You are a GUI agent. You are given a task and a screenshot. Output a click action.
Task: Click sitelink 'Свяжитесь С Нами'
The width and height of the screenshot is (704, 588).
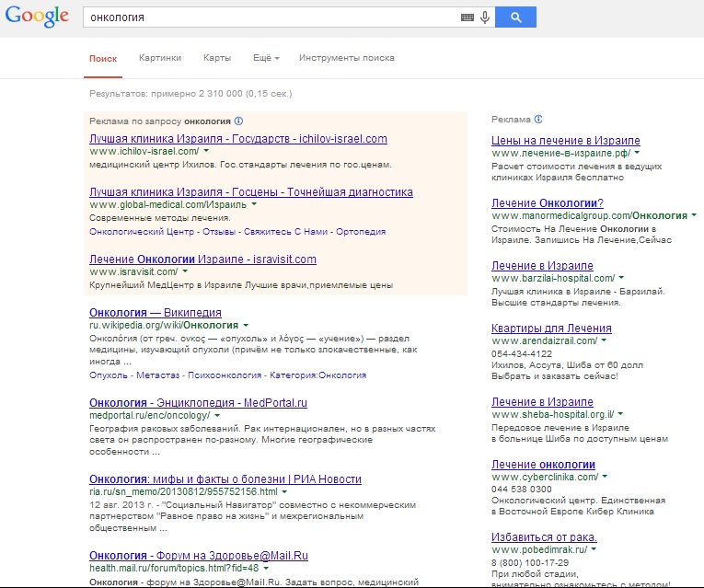(x=285, y=232)
